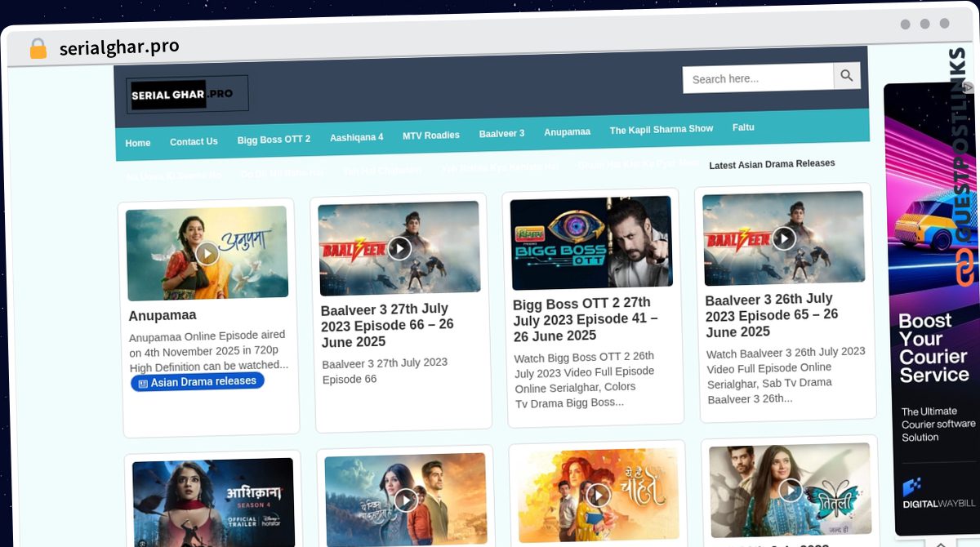Close the sidebar ad using its corner icon
Image resolution: width=980 pixels, height=547 pixels.
969,87
